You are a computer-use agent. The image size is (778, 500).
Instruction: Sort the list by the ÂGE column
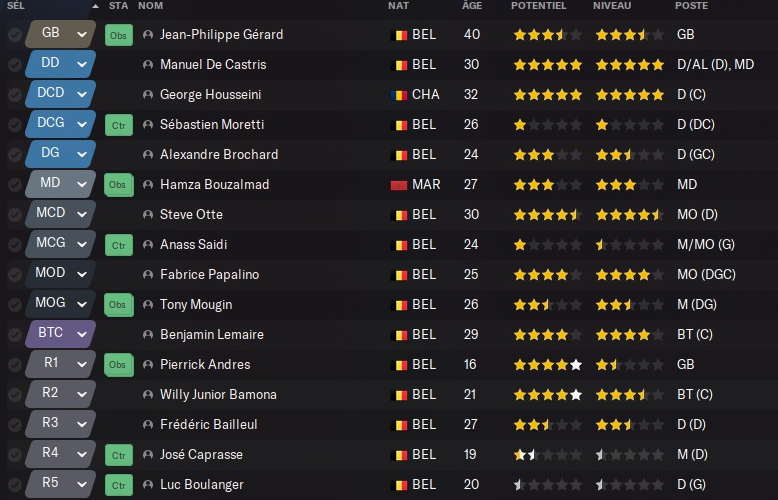coord(472,6)
